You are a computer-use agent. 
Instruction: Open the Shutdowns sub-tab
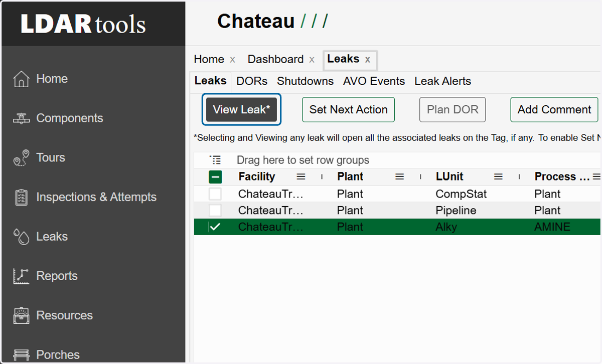coord(305,81)
